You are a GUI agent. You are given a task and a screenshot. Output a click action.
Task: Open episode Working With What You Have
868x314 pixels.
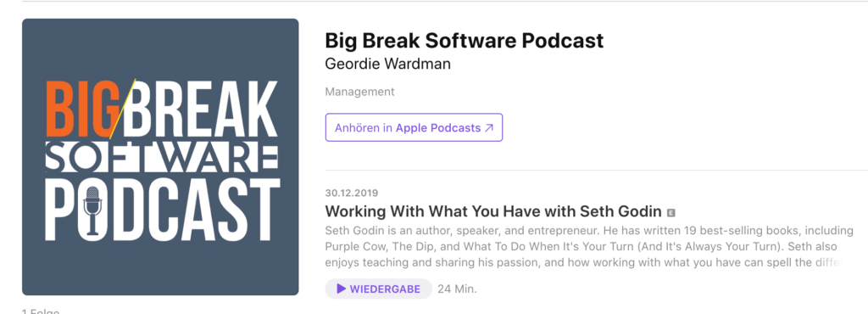[493, 211]
